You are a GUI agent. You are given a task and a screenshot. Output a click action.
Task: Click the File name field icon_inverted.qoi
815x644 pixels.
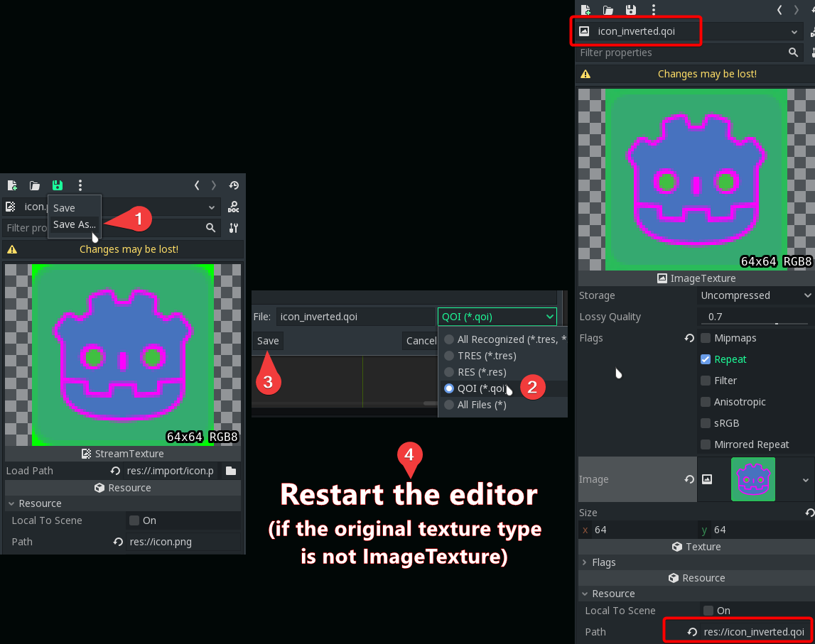[355, 317]
